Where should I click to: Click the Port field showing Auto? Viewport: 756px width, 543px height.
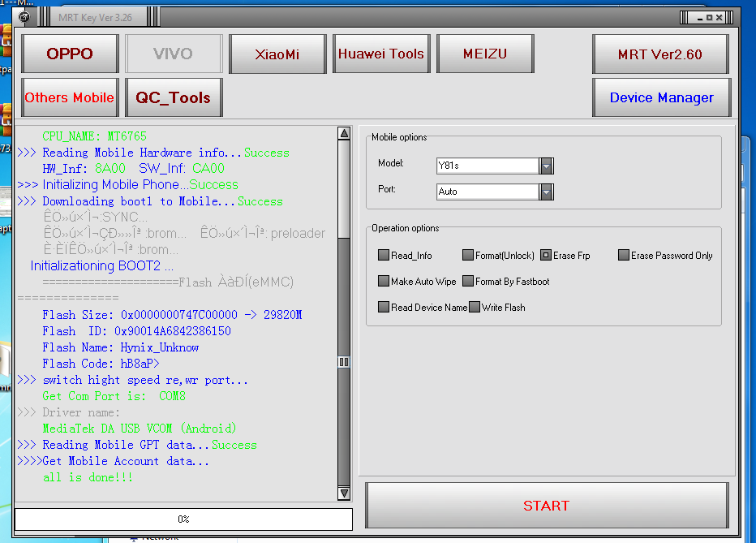point(488,192)
